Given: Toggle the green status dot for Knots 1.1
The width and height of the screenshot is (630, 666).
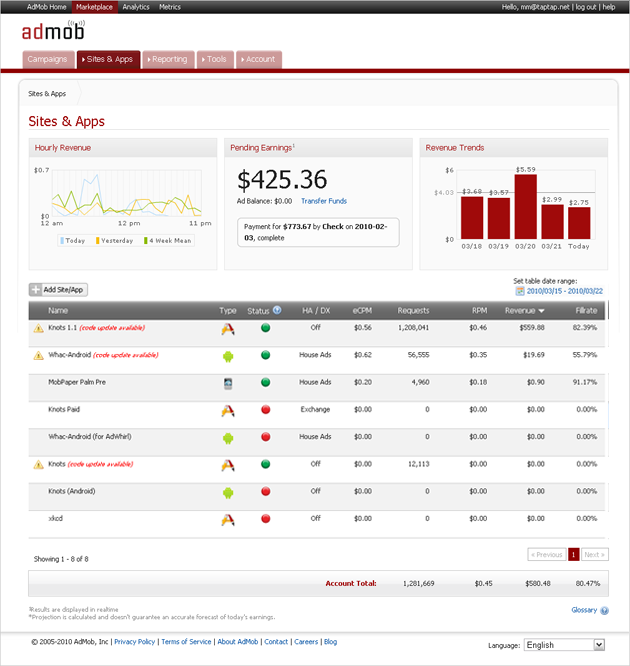Looking at the screenshot, I should coord(266,328).
